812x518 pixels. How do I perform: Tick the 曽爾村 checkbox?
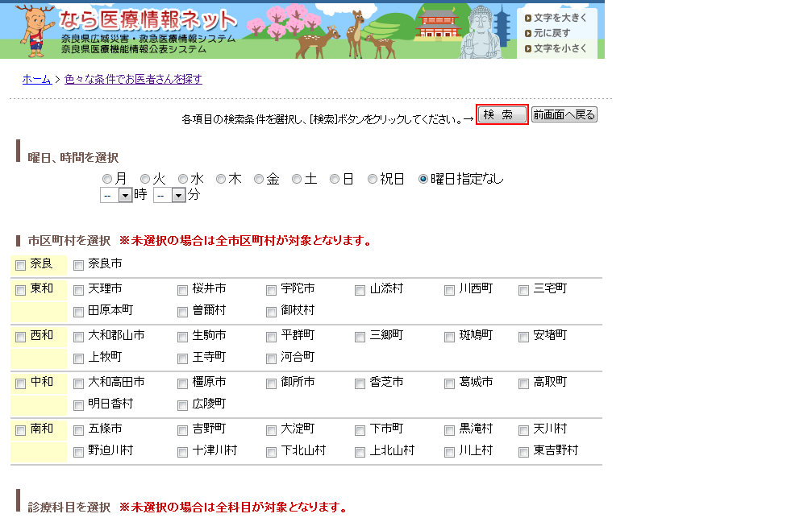(x=183, y=312)
